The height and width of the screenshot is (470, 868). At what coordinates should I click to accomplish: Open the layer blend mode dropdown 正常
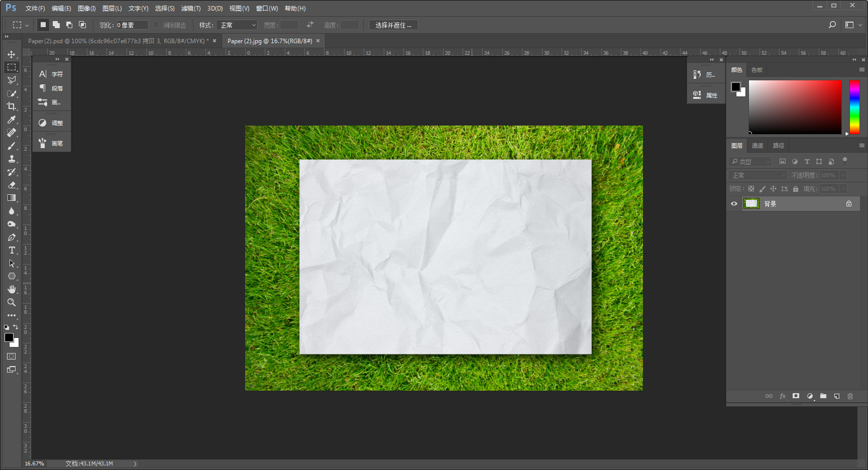[x=758, y=175]
